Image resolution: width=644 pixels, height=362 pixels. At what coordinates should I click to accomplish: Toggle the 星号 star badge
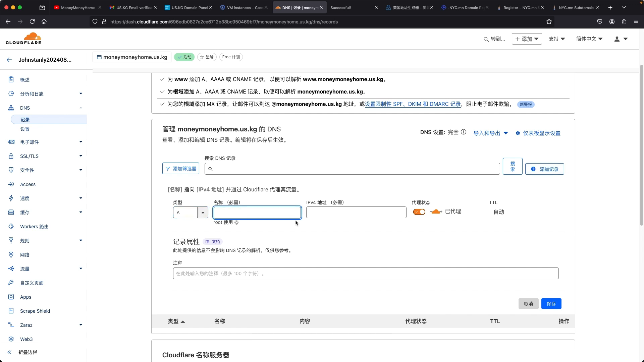(x=207, y=57)
